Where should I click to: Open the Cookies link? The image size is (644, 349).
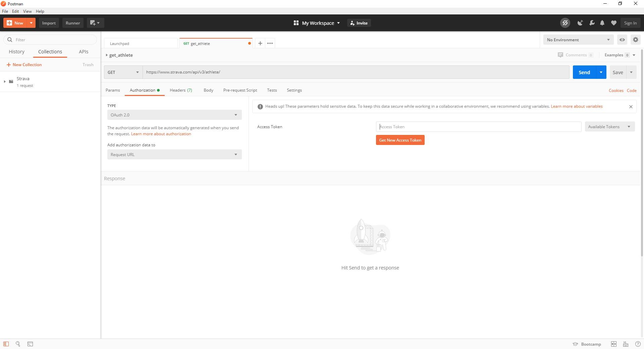pos(616,91)
